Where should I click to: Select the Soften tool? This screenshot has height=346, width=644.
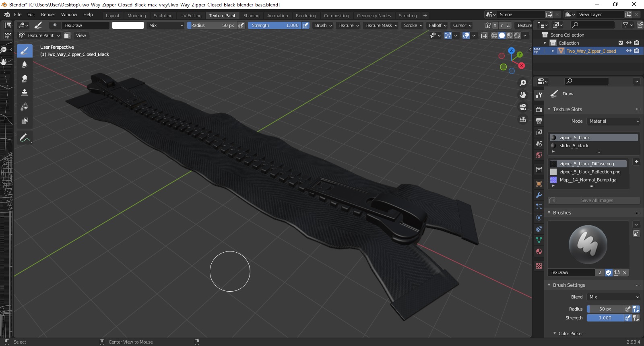[25, 65]
